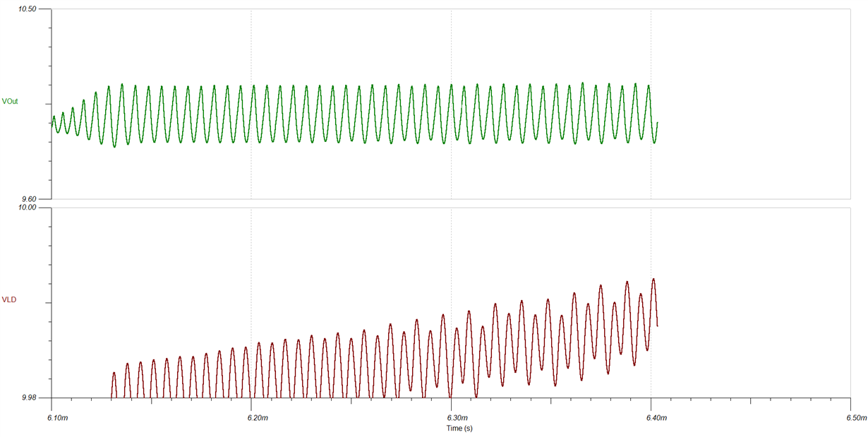Click the 6.20m time axis label

[258, 418]
